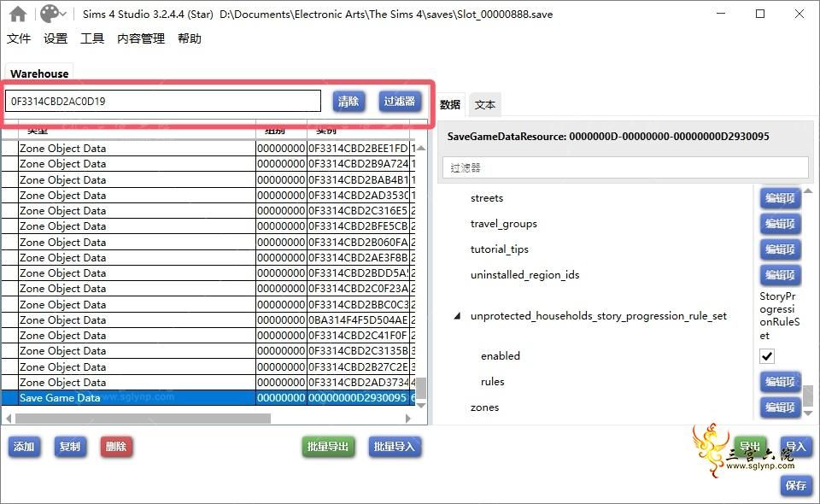Click the green 批量导出 button
The height and width of the screenshot is (504, 820).
pyautogui.click(x=328, y=447)
